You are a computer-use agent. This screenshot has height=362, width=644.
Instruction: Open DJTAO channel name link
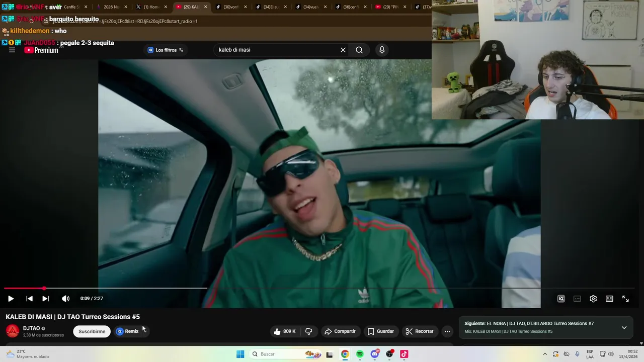(31, 328)
